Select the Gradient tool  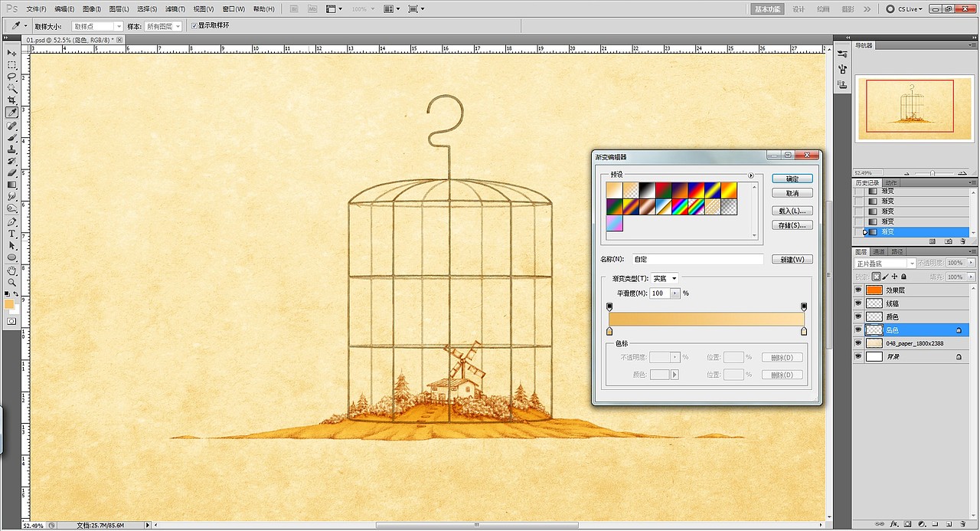point(11,185)
